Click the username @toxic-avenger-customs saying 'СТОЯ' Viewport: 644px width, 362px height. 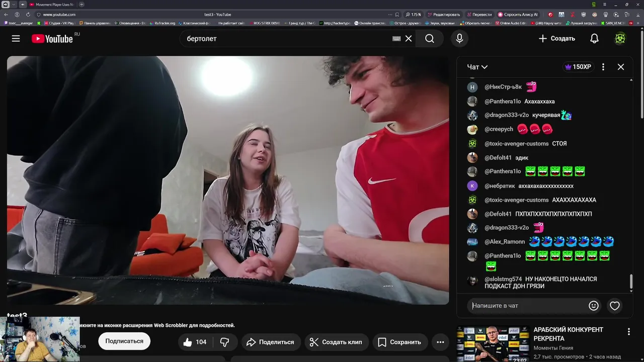[x=516, y=144]
